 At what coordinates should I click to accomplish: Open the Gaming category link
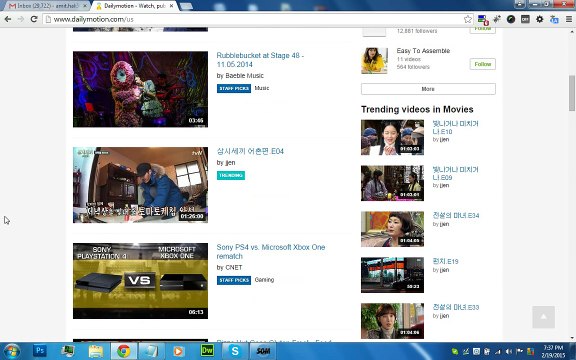(264, 280)
